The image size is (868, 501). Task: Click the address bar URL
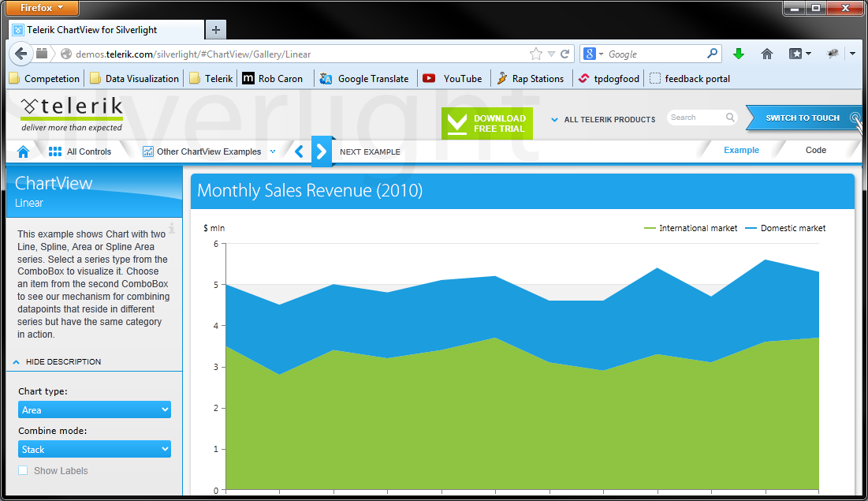[193, 54]
